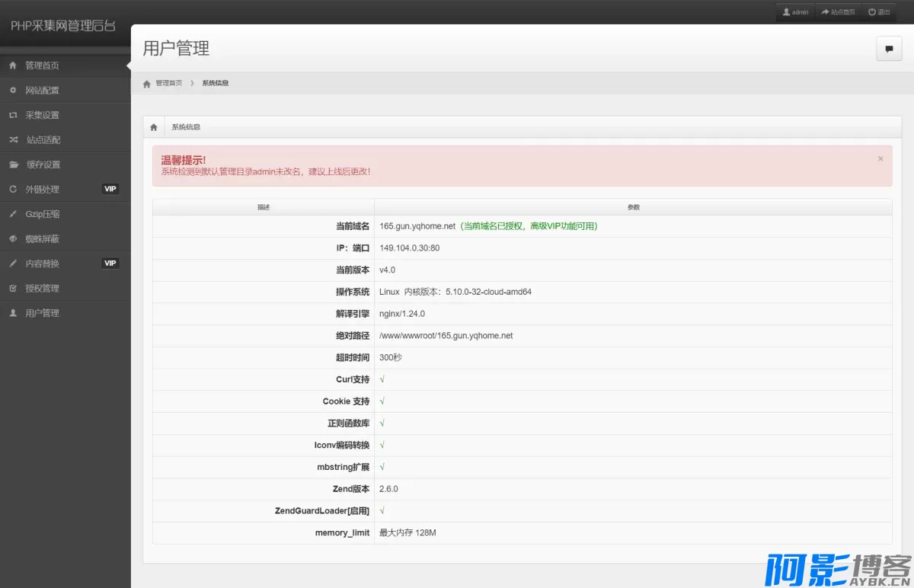The height and width of the screenshot is (588, 914).
Task: Open 授权管理 in the sidebar
Action: point(42,289)
